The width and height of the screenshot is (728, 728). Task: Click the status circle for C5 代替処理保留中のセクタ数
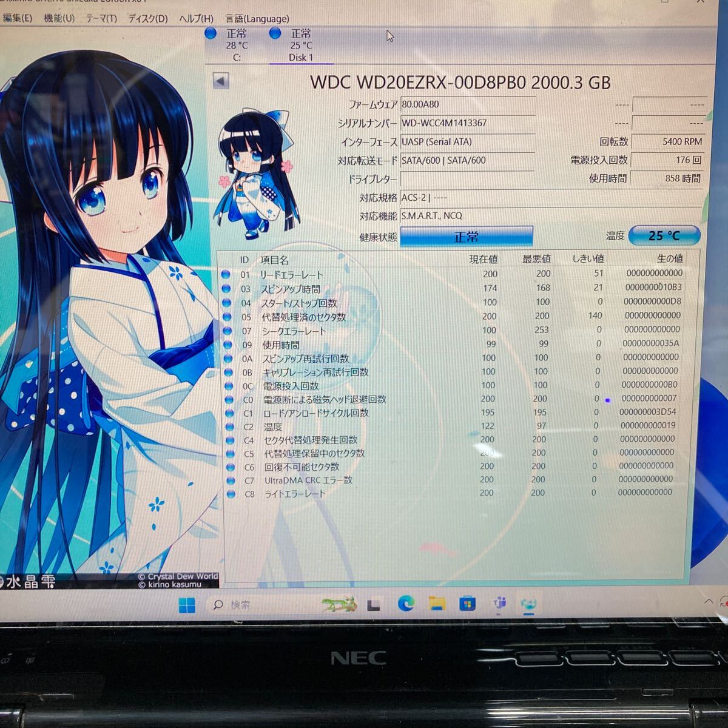[x=230, y=454]
